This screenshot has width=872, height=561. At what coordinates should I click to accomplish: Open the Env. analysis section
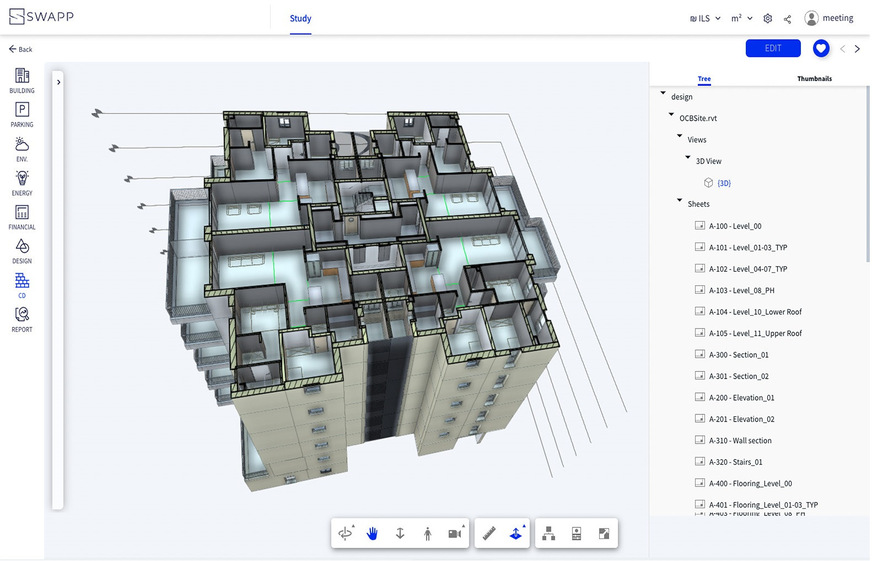[22, 149]
